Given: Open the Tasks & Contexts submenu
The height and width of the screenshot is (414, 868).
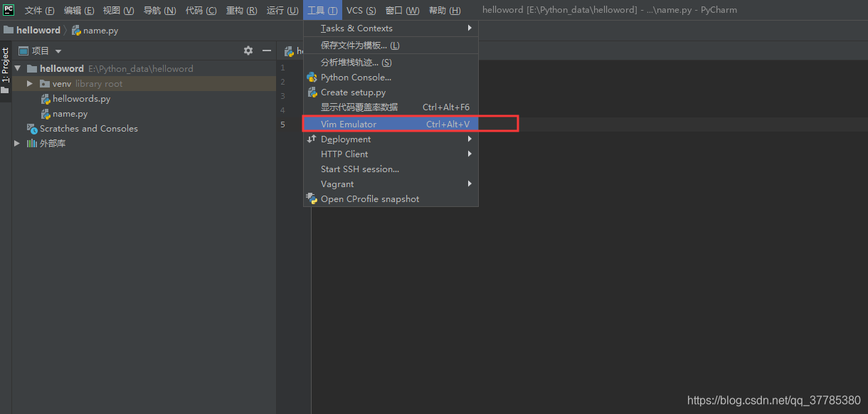Looking at the screenshot, I should (x=391, y=28).
